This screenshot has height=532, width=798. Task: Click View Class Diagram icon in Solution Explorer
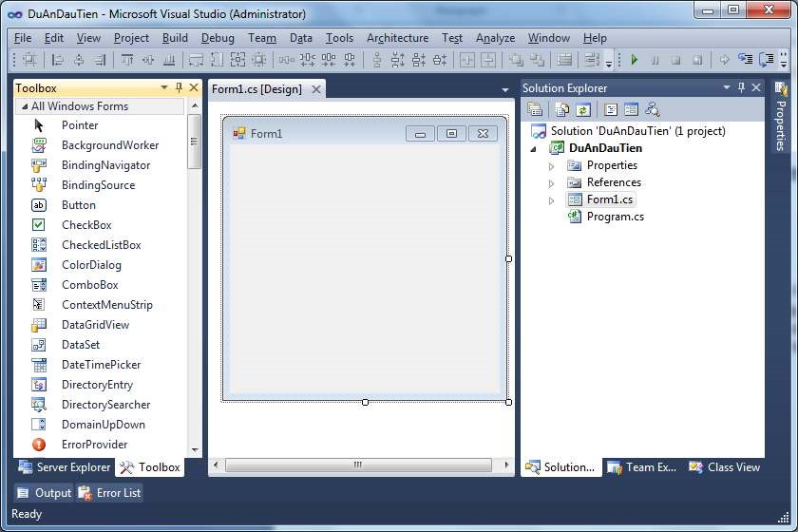click(652, 109)
